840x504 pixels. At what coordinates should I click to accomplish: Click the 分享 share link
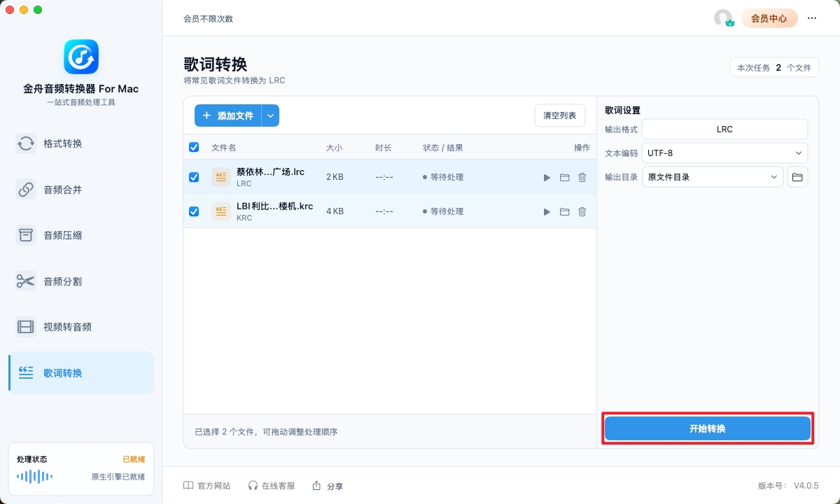(328, 486)
